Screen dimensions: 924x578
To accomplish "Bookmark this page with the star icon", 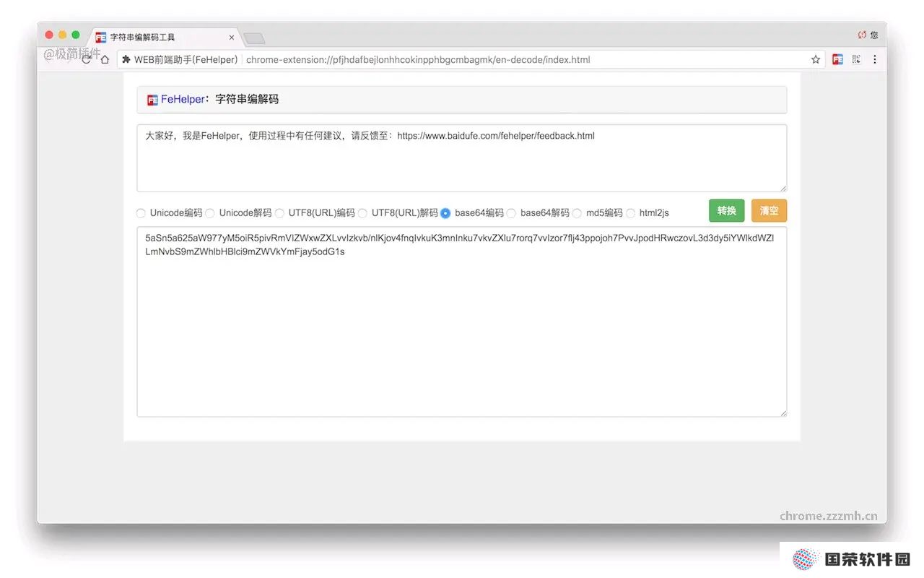I will click(816, 59).
